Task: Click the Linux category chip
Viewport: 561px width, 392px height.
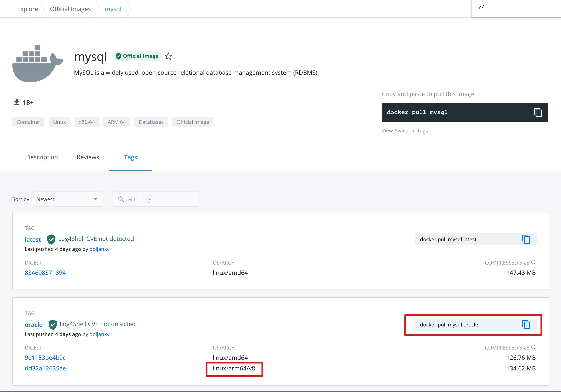Action: coord(59,122)
